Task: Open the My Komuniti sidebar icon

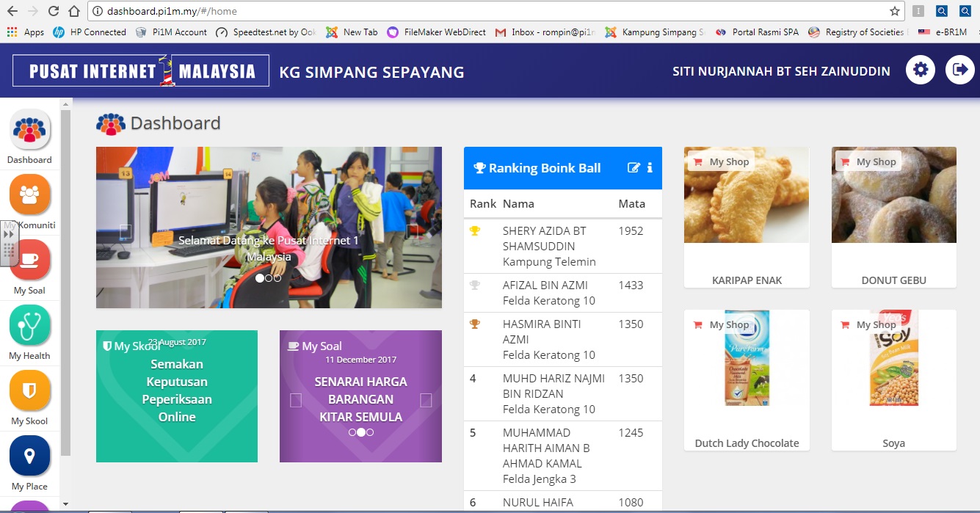Action: coord(29,195)
